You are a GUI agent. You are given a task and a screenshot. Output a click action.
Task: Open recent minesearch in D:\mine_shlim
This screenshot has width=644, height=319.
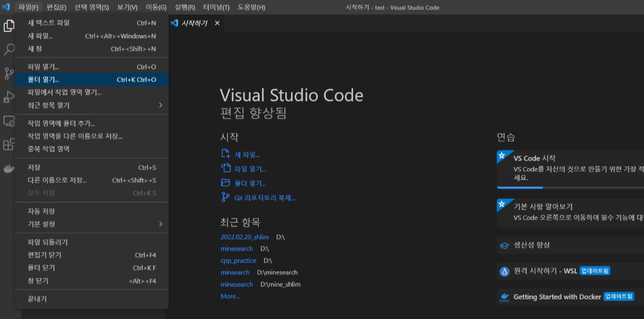[237, 284]
